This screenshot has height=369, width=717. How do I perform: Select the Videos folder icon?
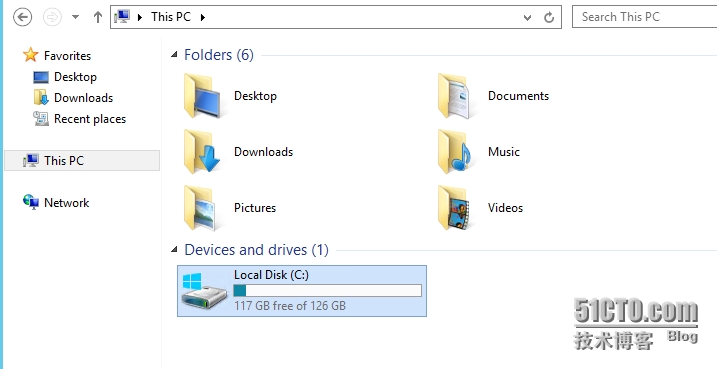(x=454, y=208)
